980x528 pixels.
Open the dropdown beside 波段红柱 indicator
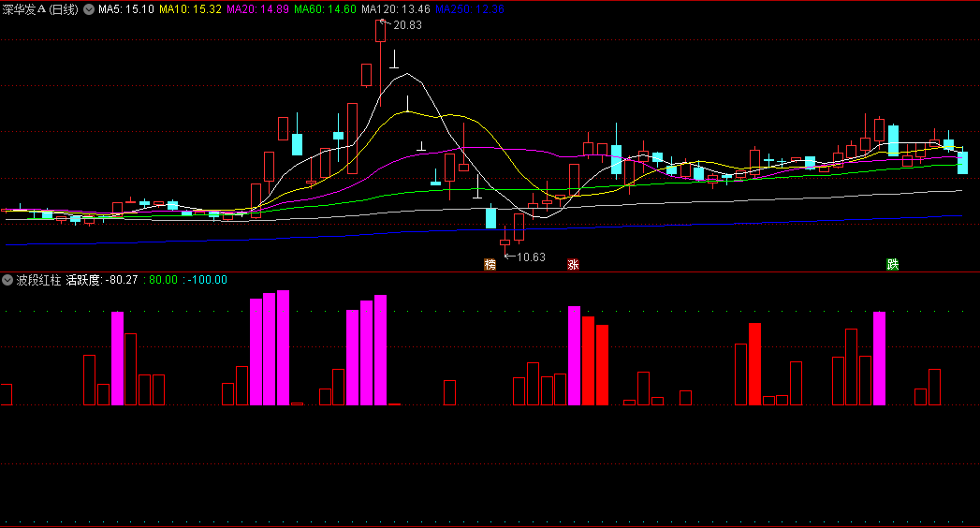[x=7, y=280]
